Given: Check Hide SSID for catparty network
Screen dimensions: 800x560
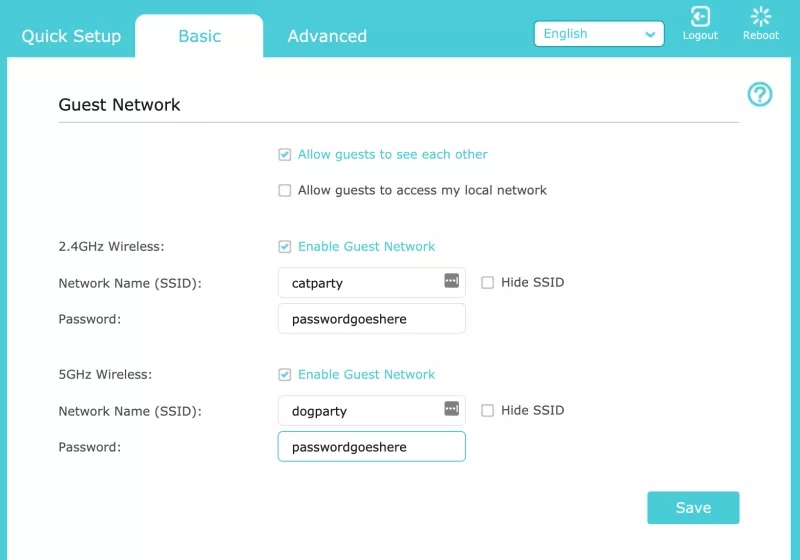Looking at the screenshot, I should [x=487, y=283].
